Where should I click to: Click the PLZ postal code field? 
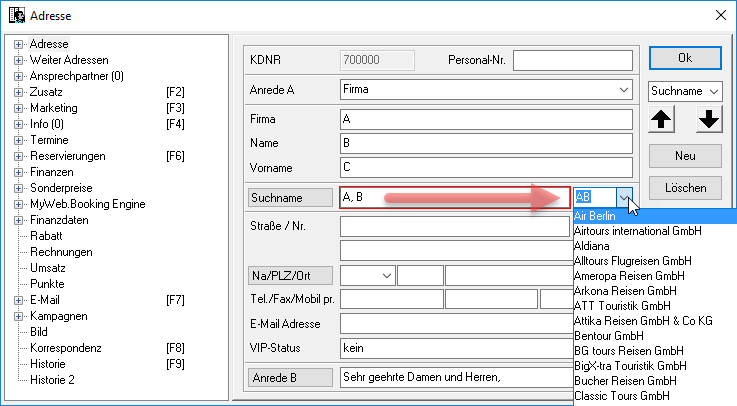click(420, 276)
